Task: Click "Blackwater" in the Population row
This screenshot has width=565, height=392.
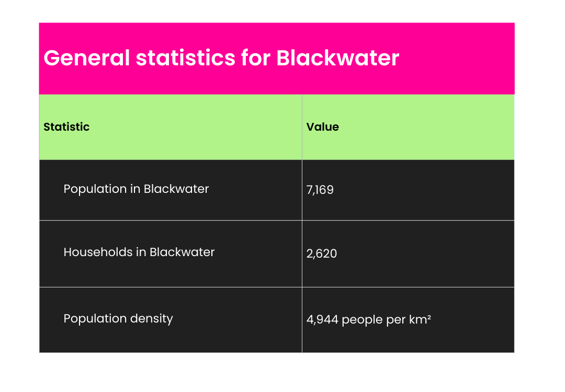Action: coord(176,189)
